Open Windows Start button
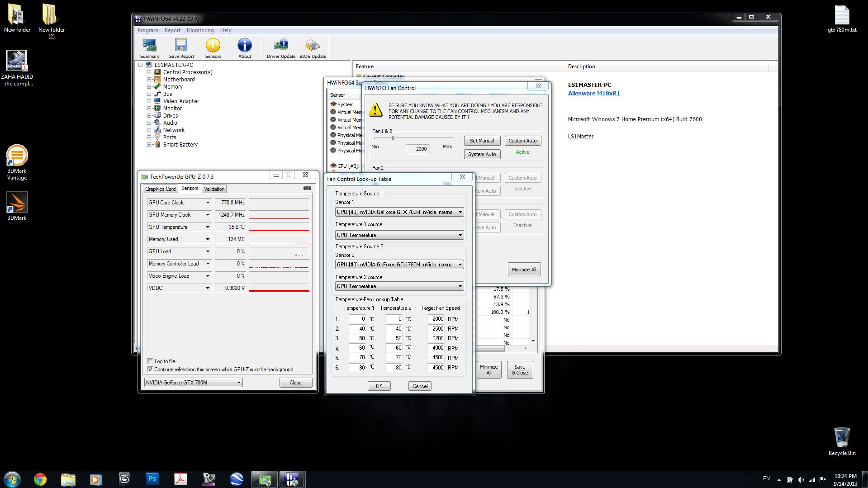This screenshot has height=488, width=868. coord(12,479)
